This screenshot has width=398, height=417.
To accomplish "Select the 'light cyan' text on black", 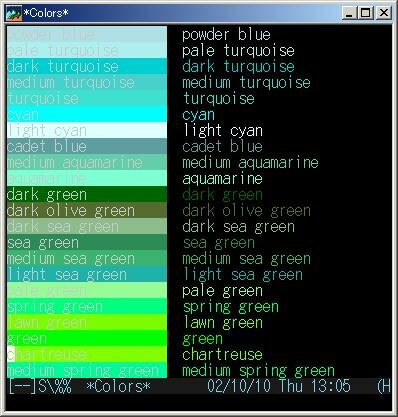I will [223, 131].
